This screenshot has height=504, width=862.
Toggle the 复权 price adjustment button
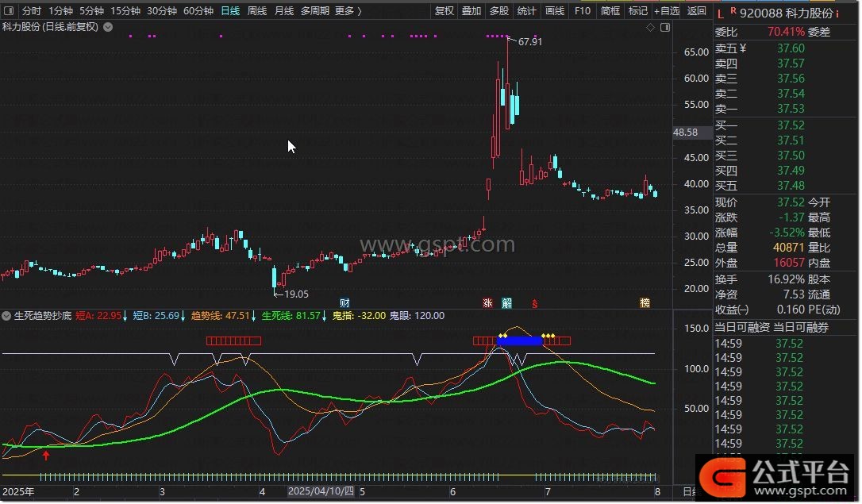click(444, 11)
